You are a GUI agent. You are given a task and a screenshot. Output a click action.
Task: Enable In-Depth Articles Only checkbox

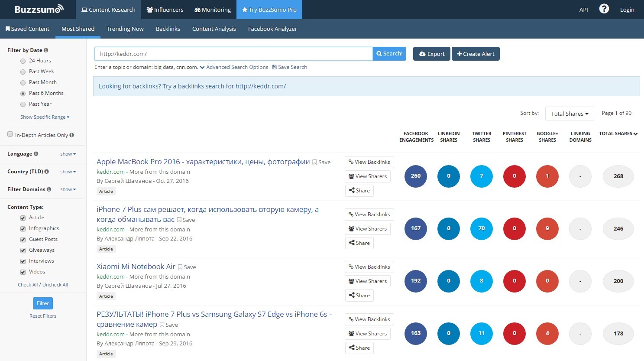point(10,134)
